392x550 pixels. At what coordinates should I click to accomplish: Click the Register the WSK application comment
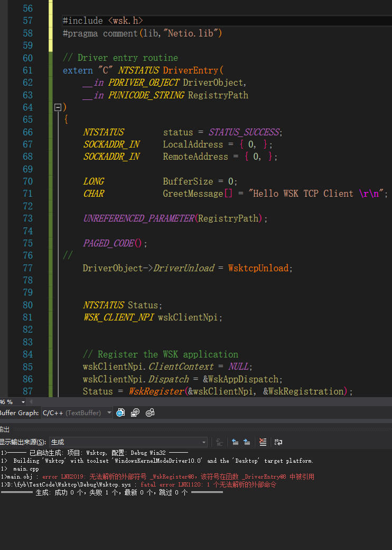(x=161, y=354)
